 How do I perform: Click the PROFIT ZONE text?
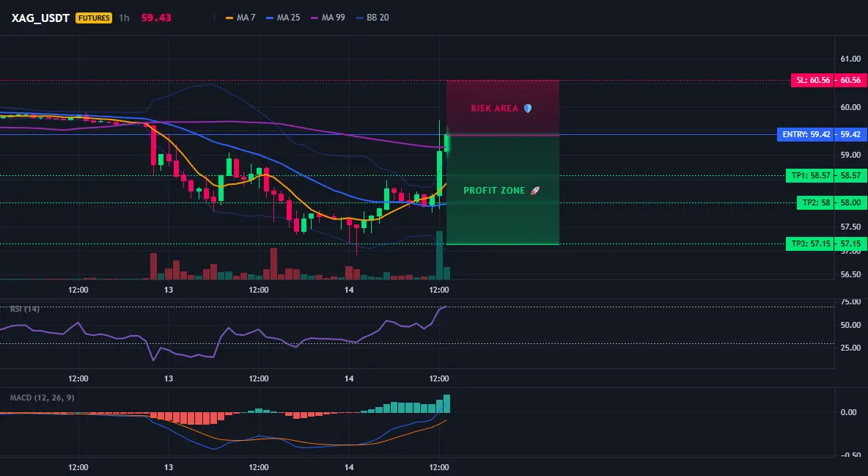494,191
